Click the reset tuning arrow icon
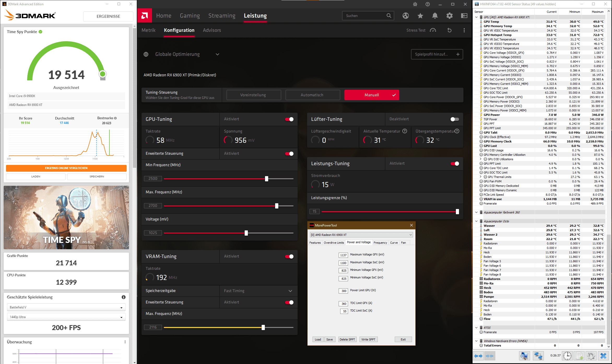 pos(449,30)
